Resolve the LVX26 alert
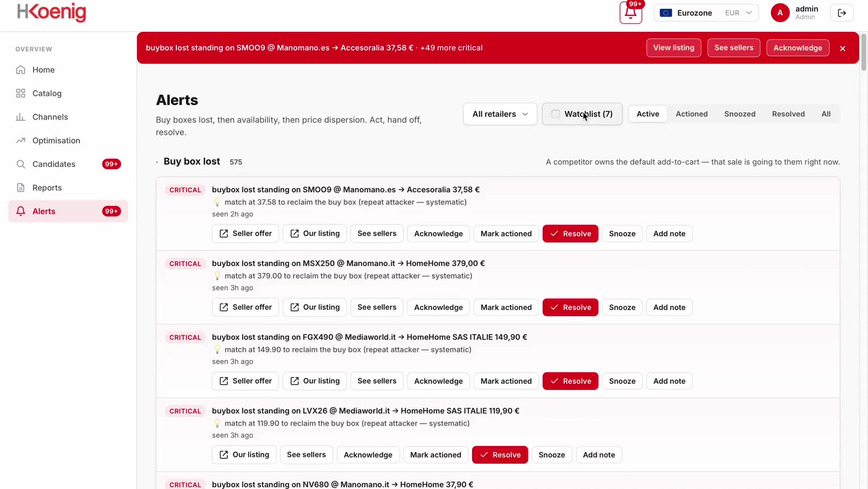868x489 pixels. (500, 455)
